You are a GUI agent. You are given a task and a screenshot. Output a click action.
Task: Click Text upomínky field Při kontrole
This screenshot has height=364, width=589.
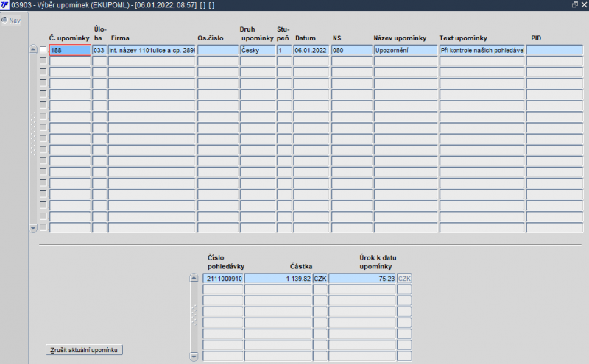[482, 50]
